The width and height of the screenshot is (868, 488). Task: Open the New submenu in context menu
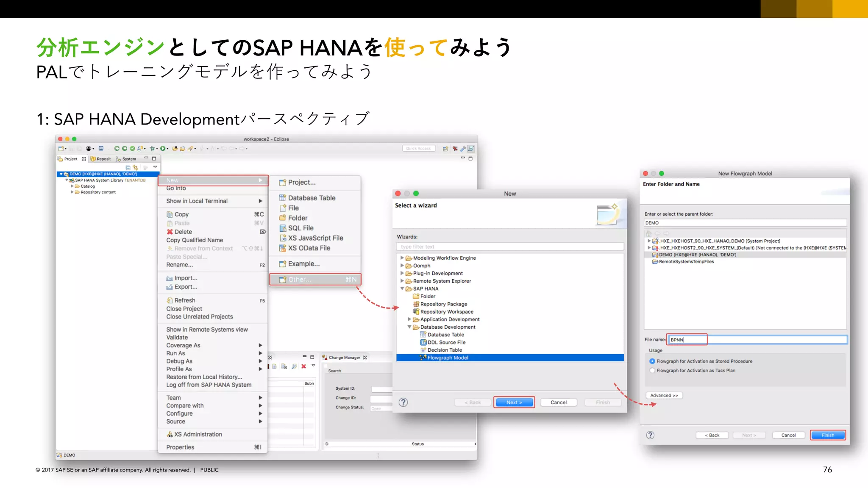[213, 180]
